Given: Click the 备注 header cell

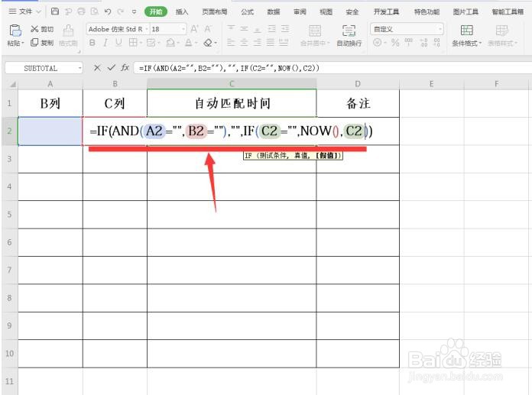Looking at the screenshot, I should [x=358, y=103].
